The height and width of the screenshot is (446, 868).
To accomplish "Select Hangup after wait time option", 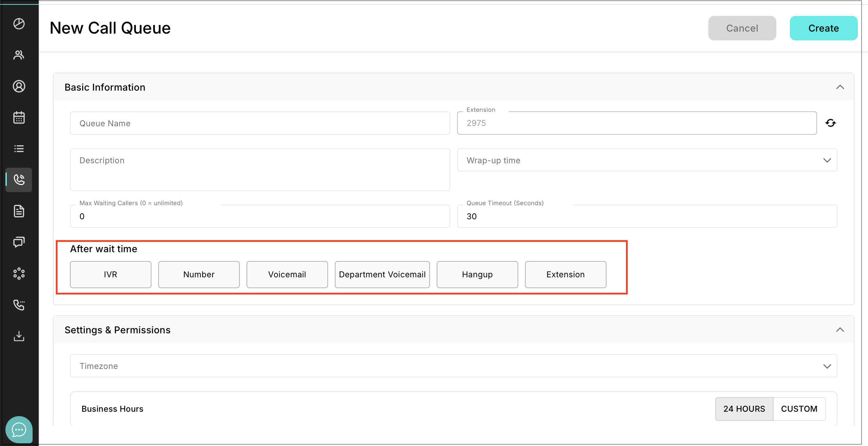I will (477, 274).
